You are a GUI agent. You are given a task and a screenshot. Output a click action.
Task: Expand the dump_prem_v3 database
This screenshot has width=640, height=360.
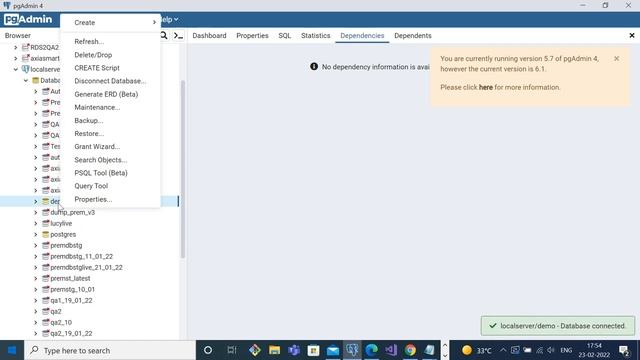(36, 212)
